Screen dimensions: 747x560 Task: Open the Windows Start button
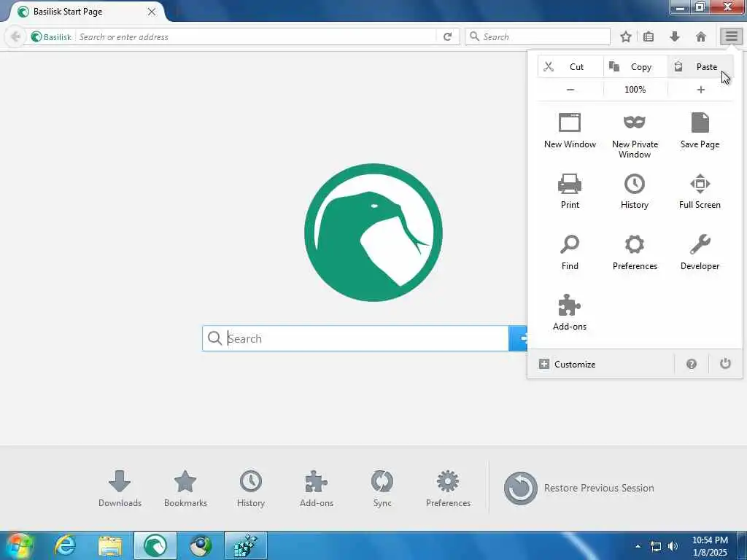point(18,545)
